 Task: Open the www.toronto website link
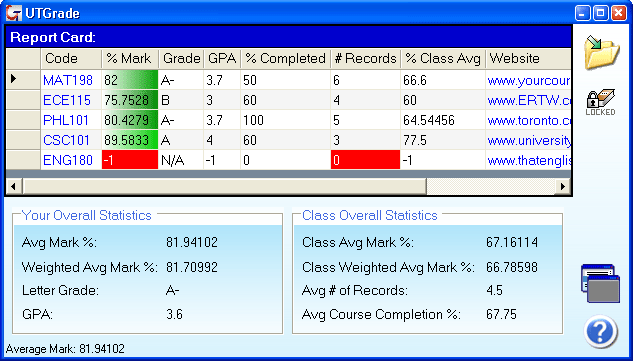[529, 120]
